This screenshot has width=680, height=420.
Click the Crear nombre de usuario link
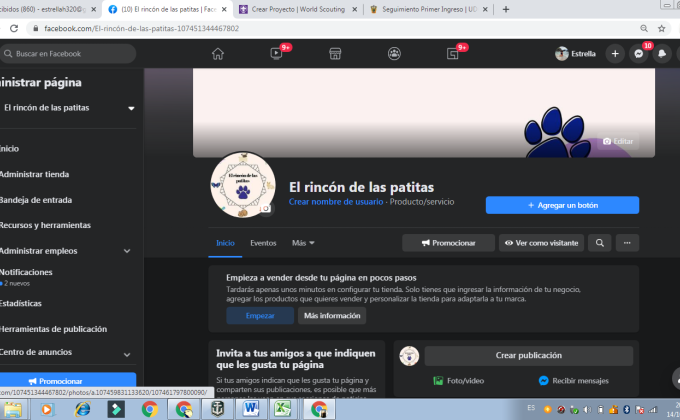coord(335,201)
